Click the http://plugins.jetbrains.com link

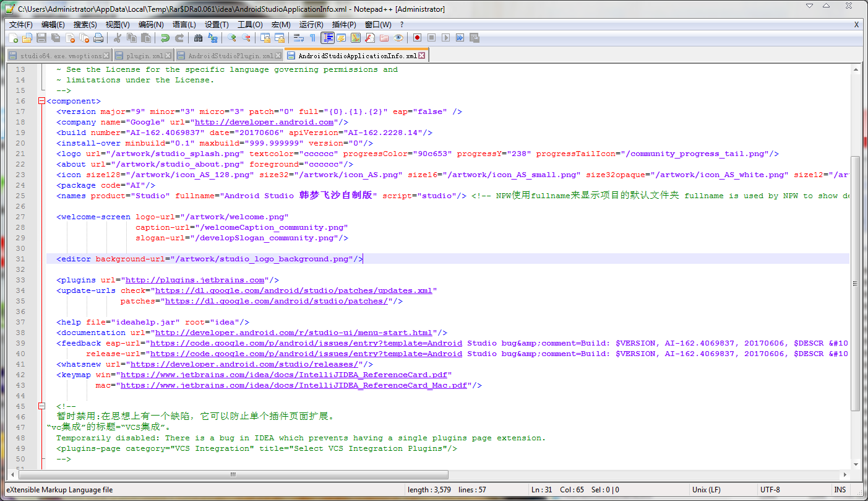click(x=195, y=280)
